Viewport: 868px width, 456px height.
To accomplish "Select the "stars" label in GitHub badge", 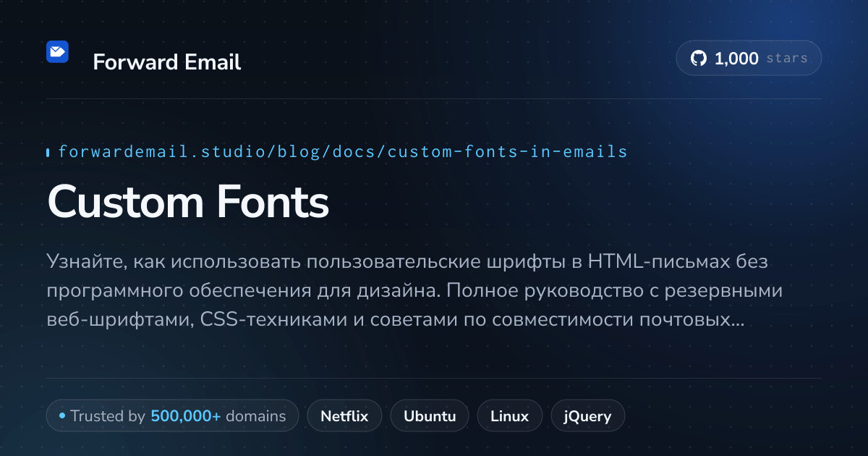I will pos(787,59).
